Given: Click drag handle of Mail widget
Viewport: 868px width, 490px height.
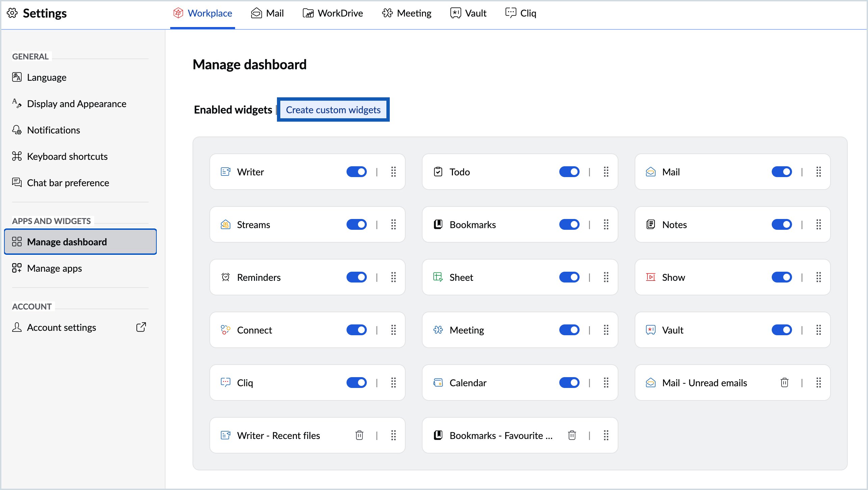Looking at the screenshot, I should pyautogui.click(x=819, y=172).
